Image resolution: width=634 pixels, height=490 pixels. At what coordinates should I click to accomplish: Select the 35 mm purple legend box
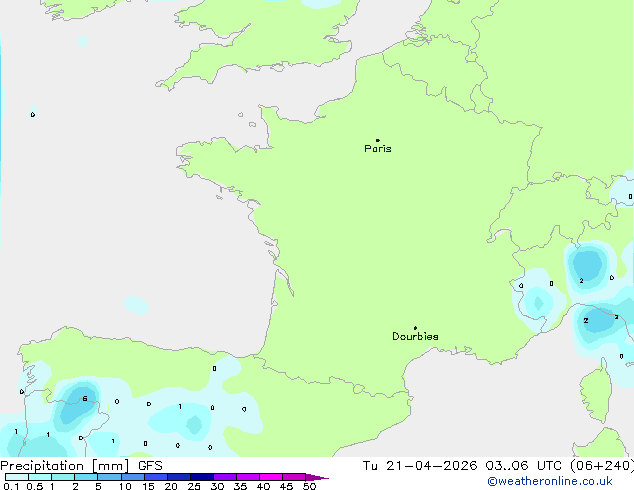[x=247, y=477]
